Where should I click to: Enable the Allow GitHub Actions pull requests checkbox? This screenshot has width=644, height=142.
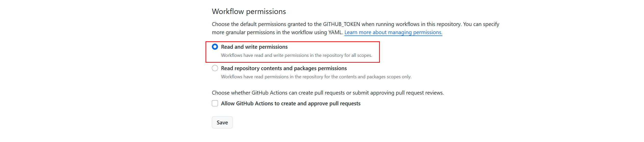pyautogui.click(x=215, y=103)
